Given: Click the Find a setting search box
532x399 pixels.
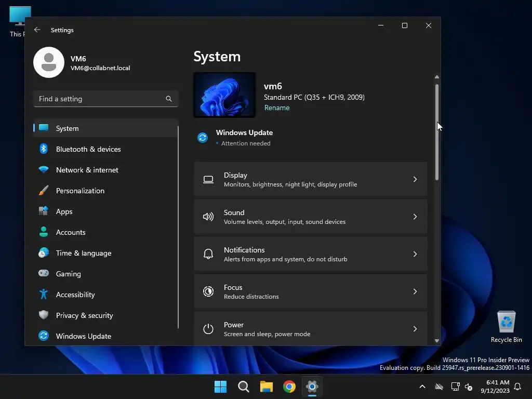Looking at the screenshot, I should pos(105,99).
